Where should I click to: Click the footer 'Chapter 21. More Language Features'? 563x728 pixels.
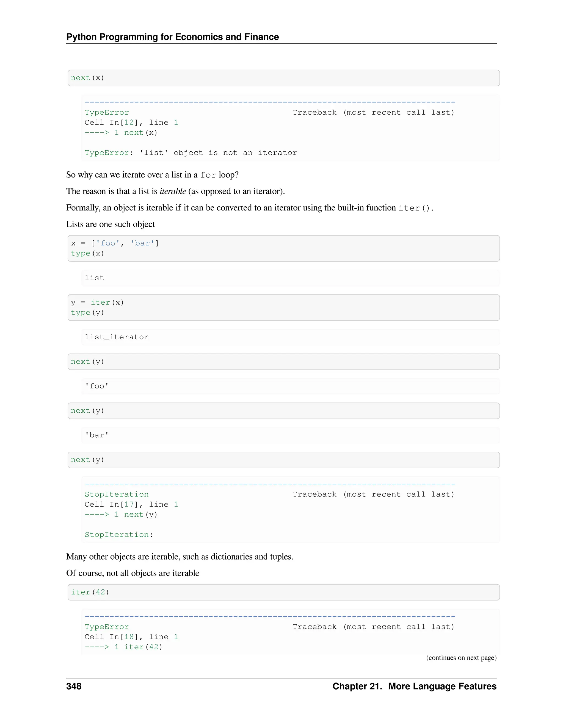click(415, 686)
